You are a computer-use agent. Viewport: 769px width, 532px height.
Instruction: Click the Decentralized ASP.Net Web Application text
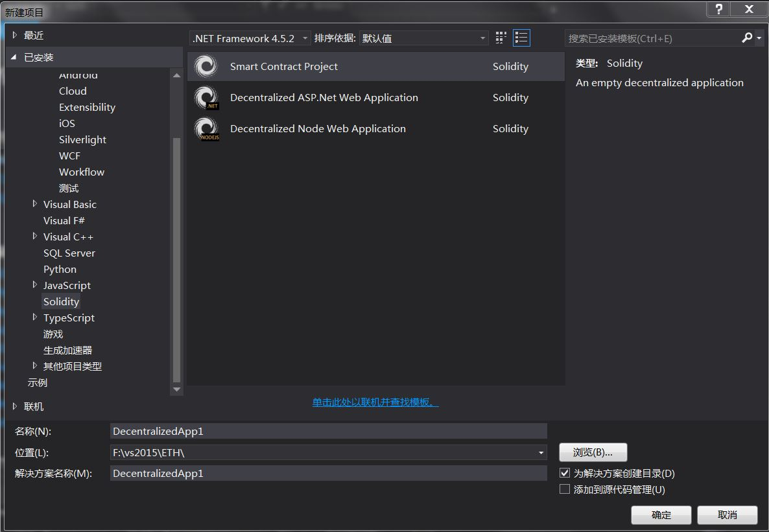click(324, 98)
